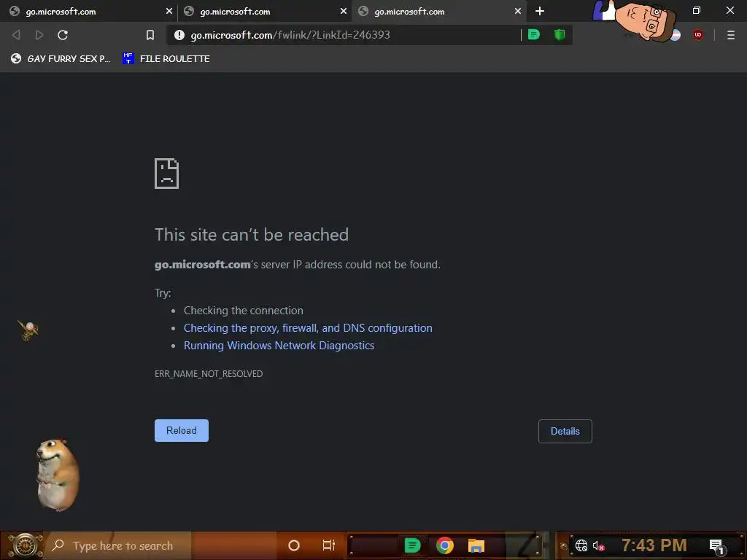Open site info warning icon in address bar
747x560 pixels.
[x=179, y=35]
